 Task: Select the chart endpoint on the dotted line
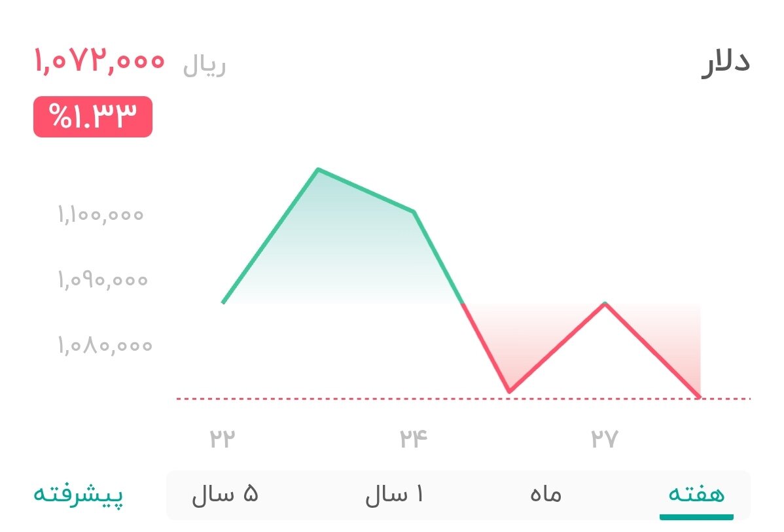pyautogui.click(x=699, y=396)
